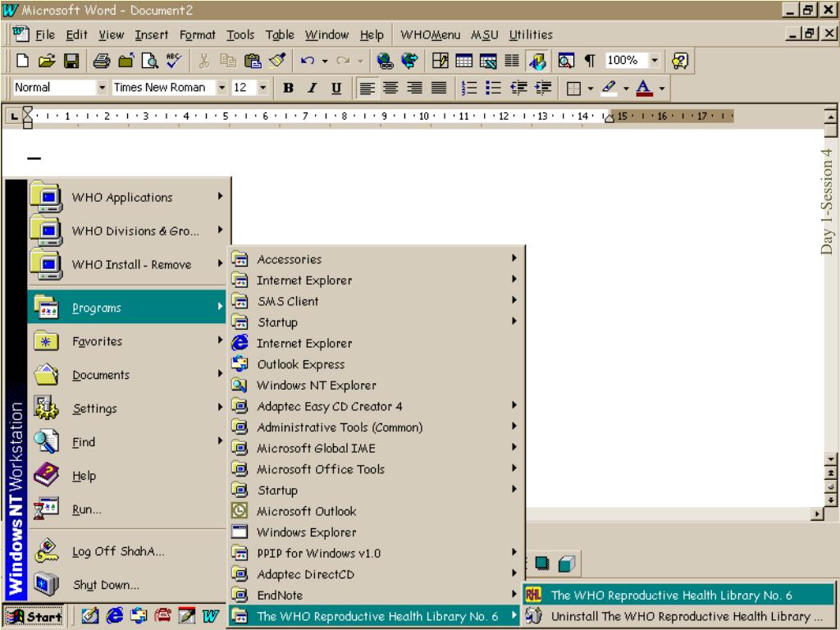The height and width of the screenshot is (630, 840).
Task: Expand the Accessories program group
Action: click(x=377, y=259)
